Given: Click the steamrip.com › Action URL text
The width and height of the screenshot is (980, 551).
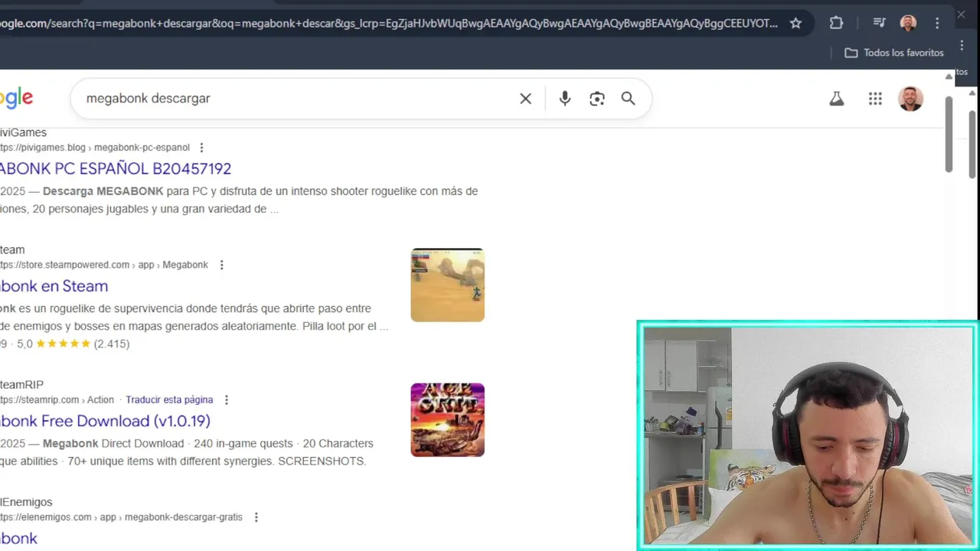Looking at the screenshot, I should pos(57,400).
